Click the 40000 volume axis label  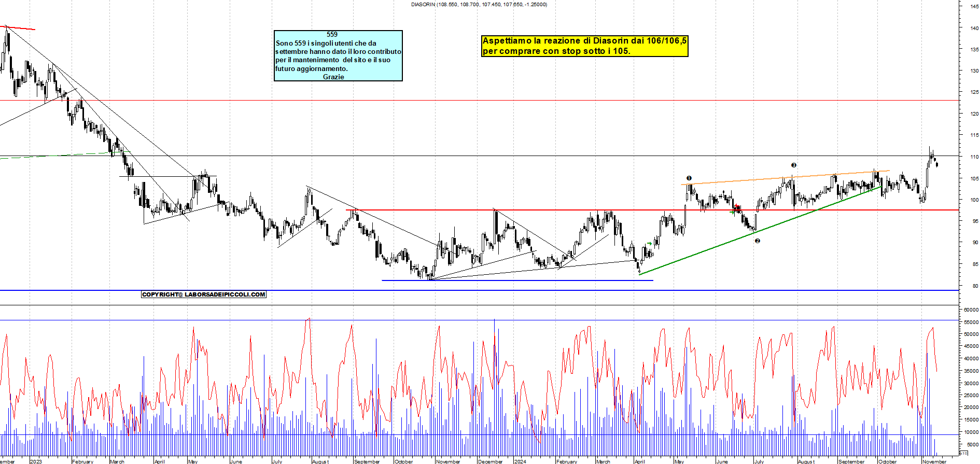pyautogui.click(x=971, y=359)
